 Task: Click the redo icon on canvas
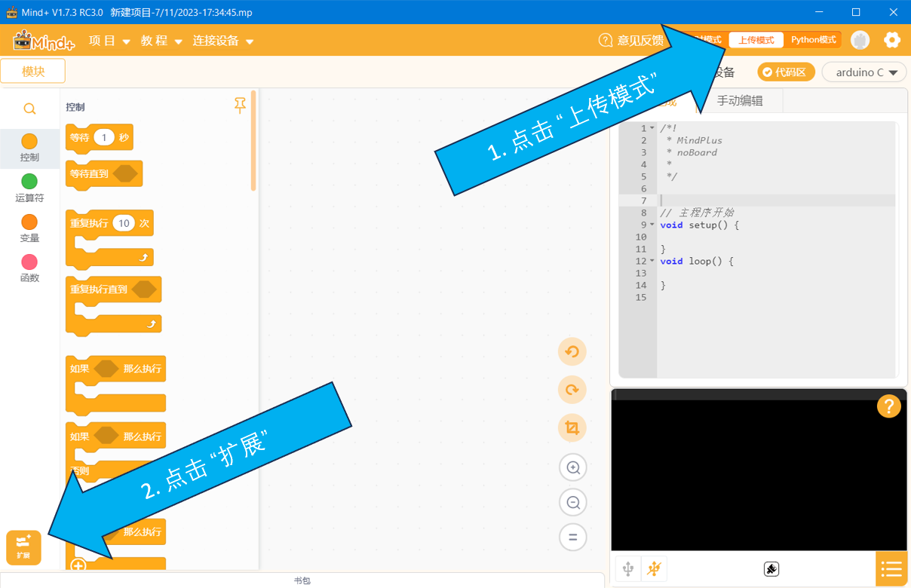click(572, 390)
